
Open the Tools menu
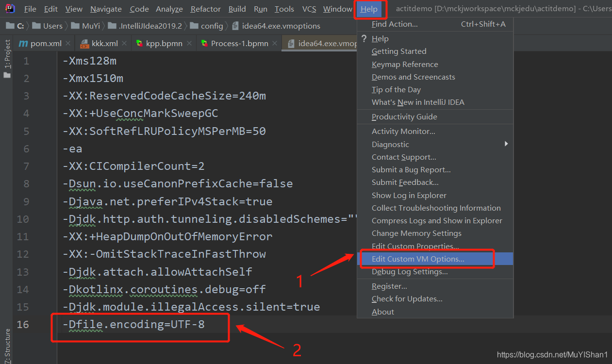pyautogui.click(x=284, y=9)
